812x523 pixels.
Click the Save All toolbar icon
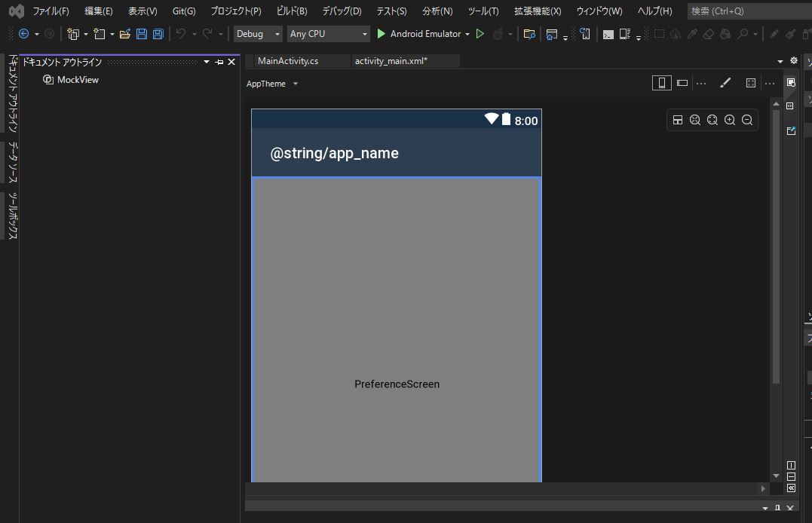tap(158, 34)
